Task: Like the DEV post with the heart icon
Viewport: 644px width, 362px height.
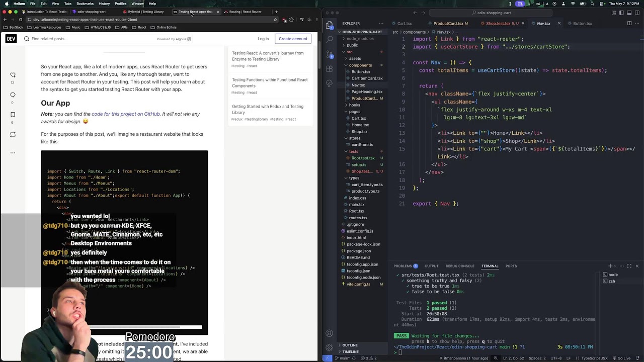Action: pyautogui.click(x=13, y=75)
